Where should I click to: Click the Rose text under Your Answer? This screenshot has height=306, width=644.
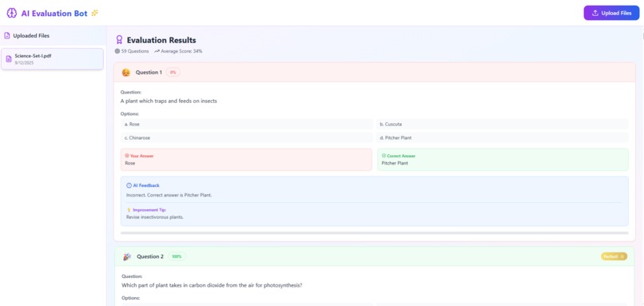tap(129, 163)
